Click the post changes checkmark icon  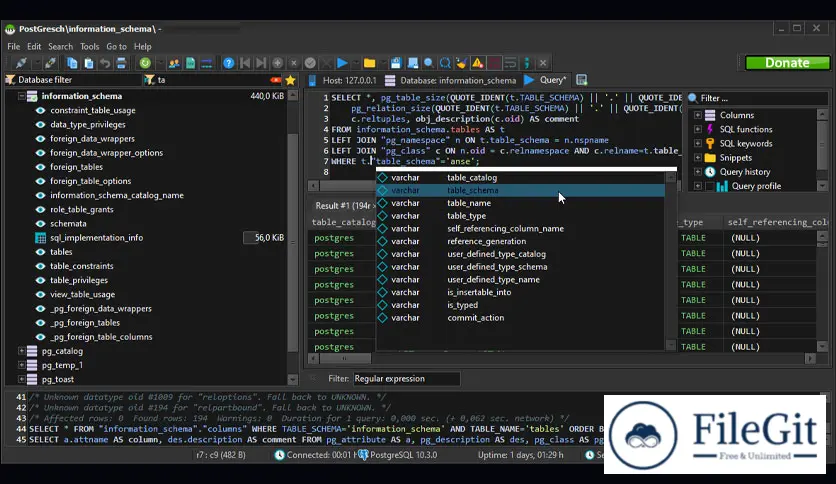click(310, 63)
